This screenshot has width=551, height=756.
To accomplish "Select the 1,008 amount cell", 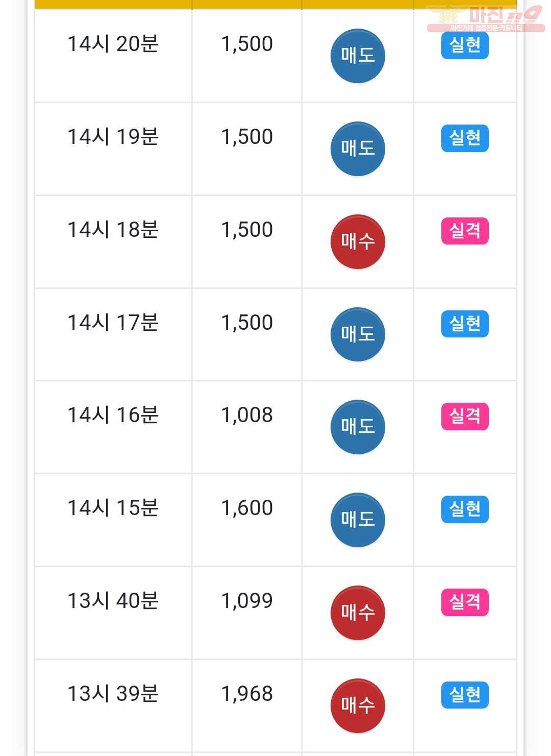I will [x=247, y=427].
